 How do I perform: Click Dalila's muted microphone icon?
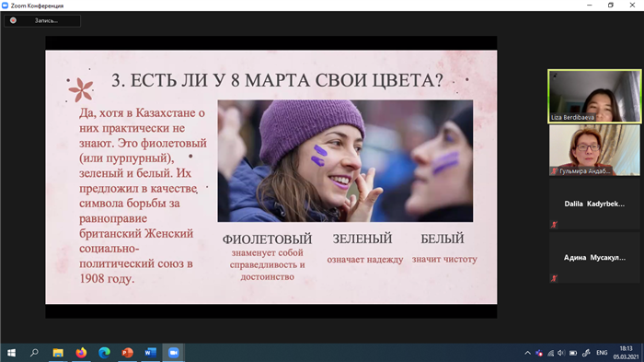click(x=554, y=225)
